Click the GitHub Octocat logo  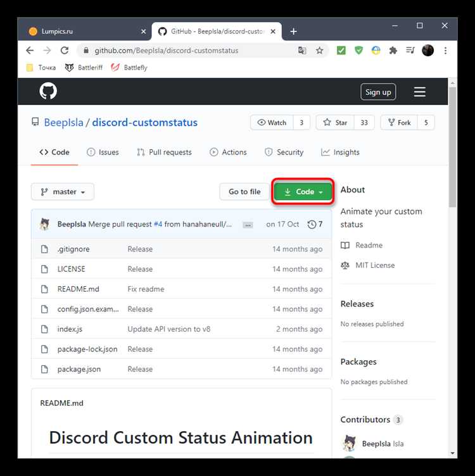(48, 91)
